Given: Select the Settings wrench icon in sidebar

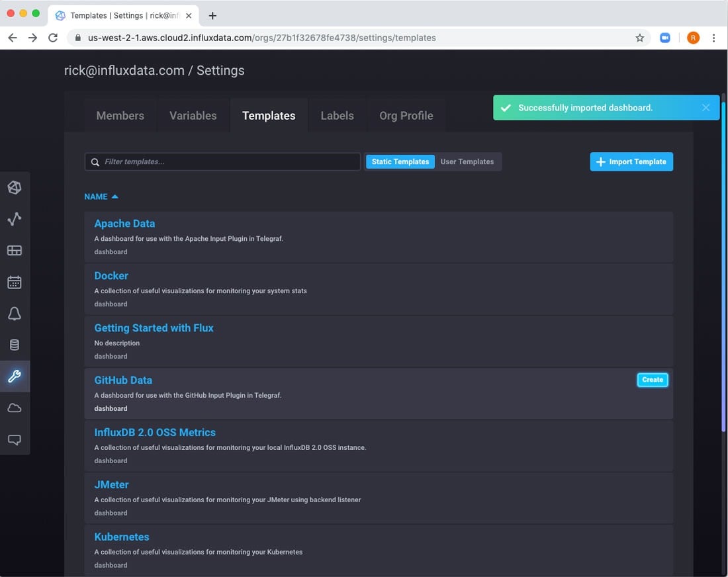Looking at the screenshot, I should (15, 377).
